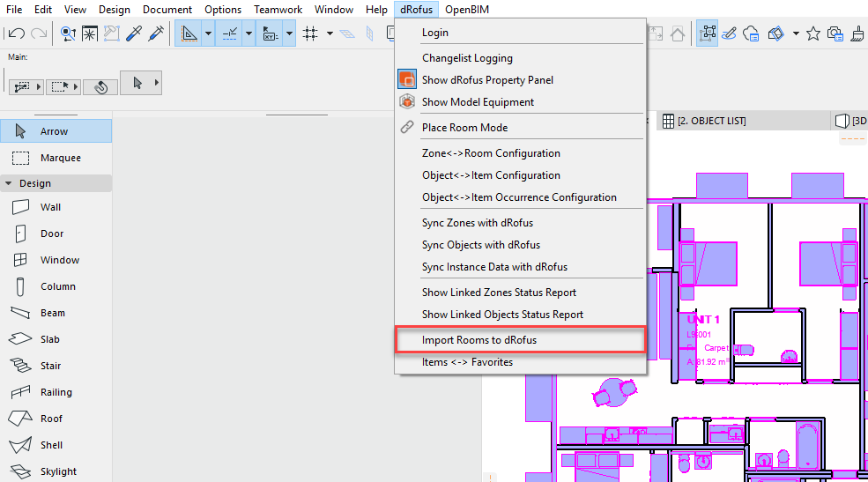Select the syringe Inject Parameters tool
868x482 pixels.
(156, 33)
